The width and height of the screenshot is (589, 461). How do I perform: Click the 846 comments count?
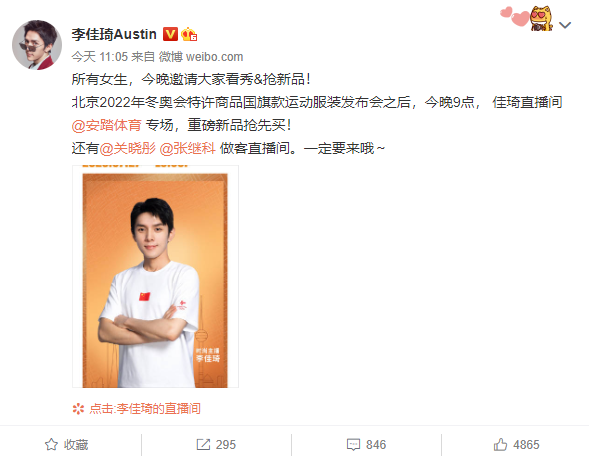click(x=376, y=444)
